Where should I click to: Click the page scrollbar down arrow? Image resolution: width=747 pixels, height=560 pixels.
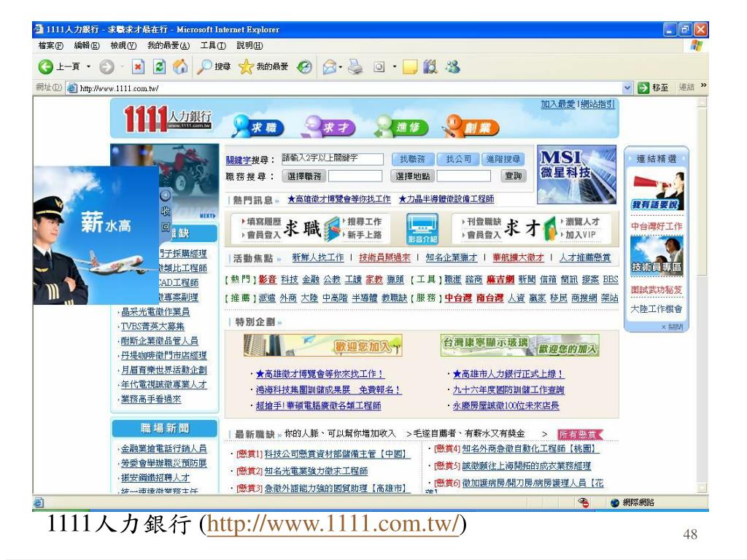[x=701, y=488]
